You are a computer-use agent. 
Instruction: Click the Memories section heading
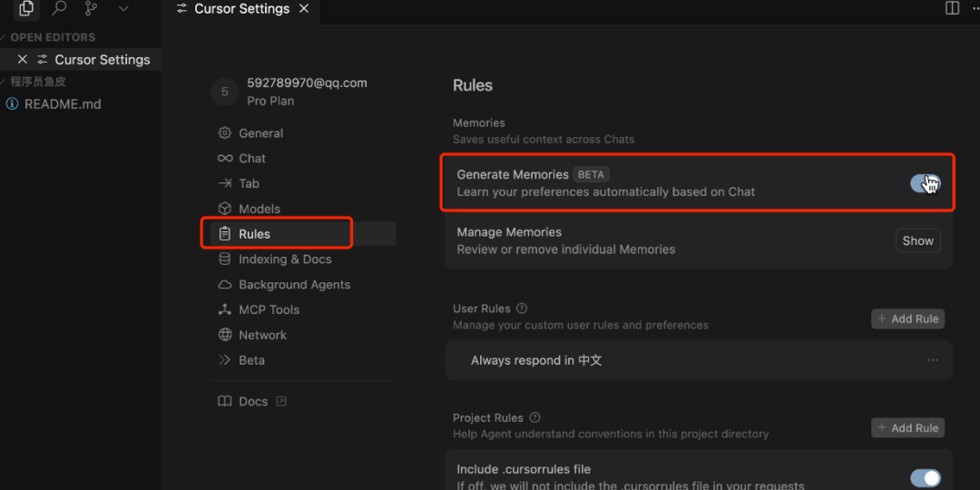click(479, 123)
